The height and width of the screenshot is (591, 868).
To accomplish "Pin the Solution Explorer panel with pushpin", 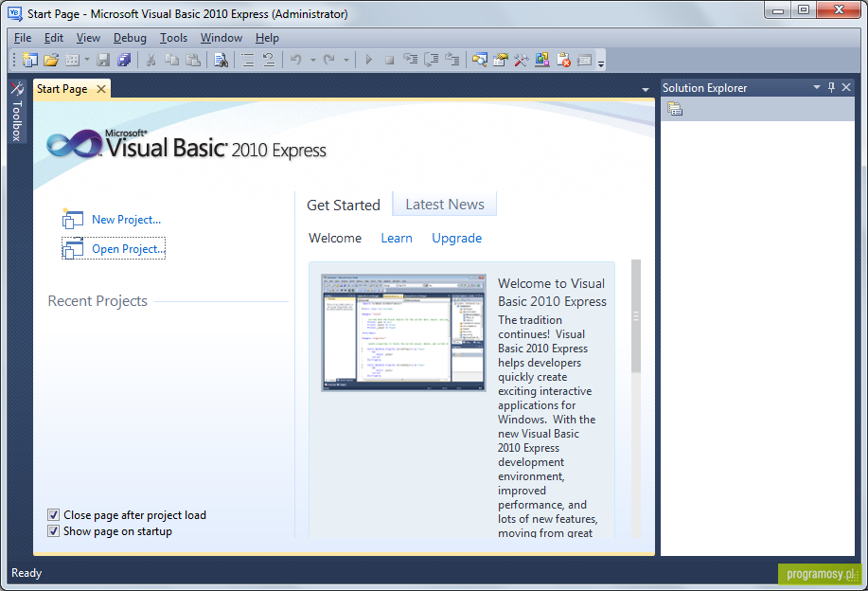I will tap(831, 87).
